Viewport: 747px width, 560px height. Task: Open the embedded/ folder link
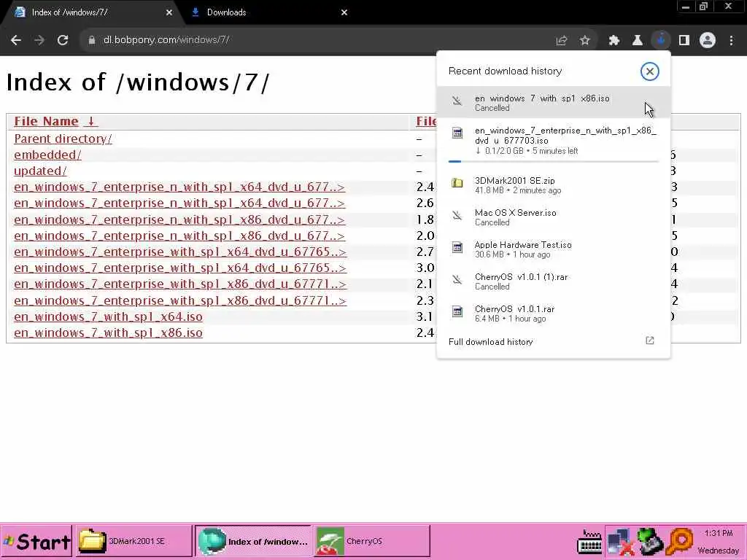point(47,155)
